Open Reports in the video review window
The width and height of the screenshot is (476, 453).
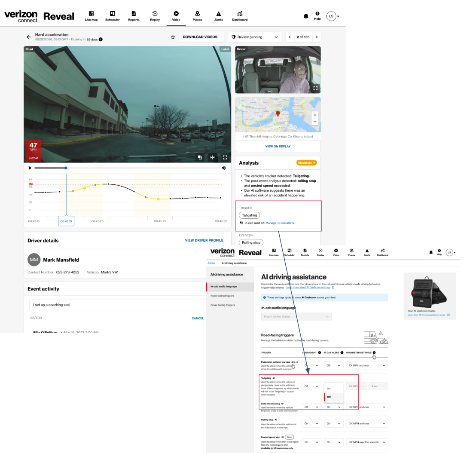click(134, 16)
